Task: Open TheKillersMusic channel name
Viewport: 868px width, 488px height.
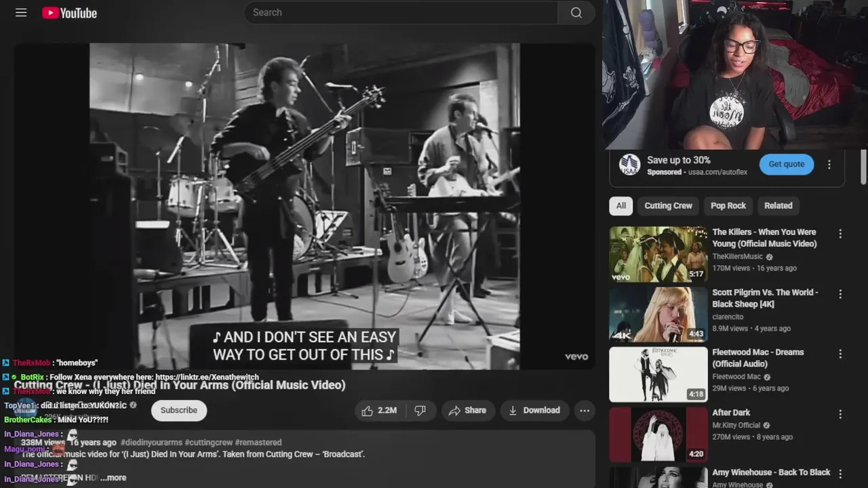Action: [x=737, y=257]
